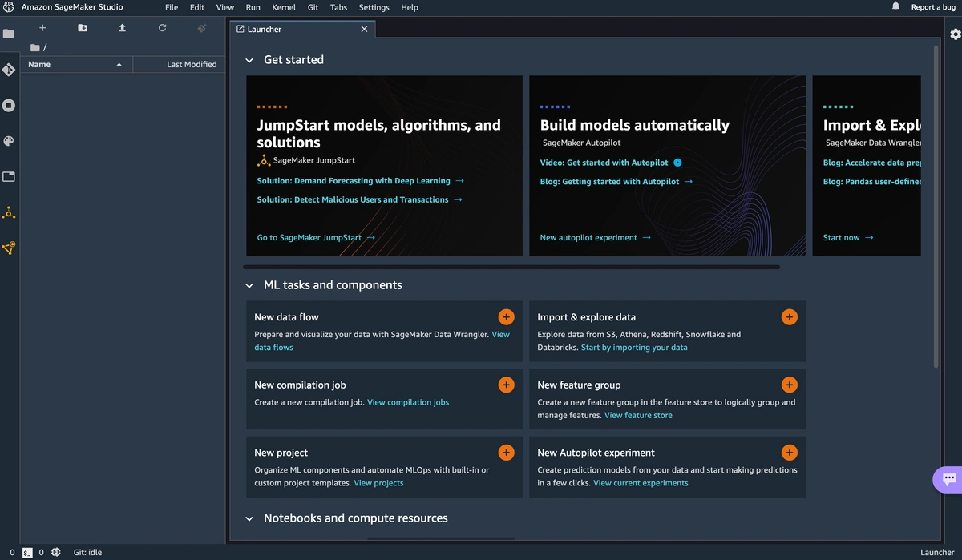Click Start now in Data Wrangler card
962x560 pixels.
pyautogui.click(x=848, y=238)
